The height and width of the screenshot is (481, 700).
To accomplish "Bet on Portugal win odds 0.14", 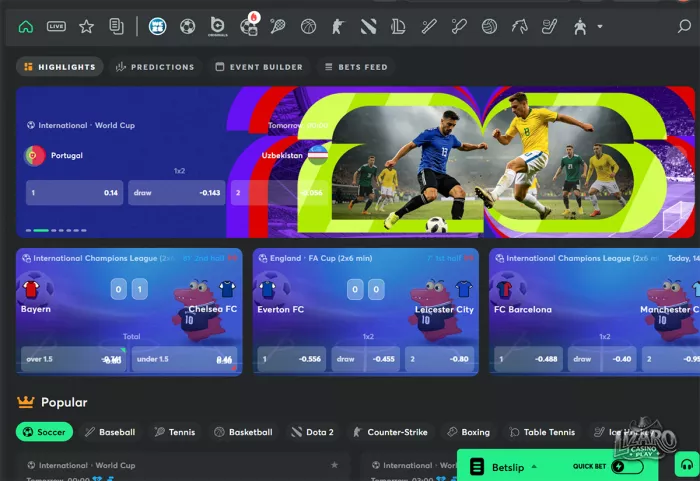I will click(75, 193).
